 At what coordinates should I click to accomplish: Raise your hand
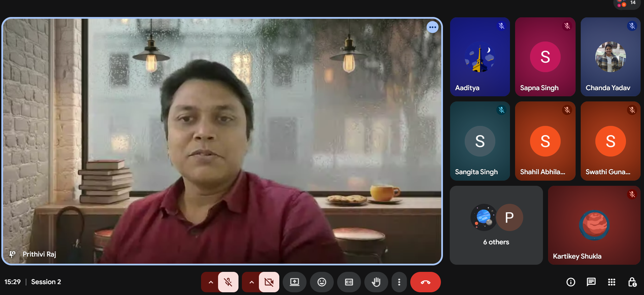point(376,282)
